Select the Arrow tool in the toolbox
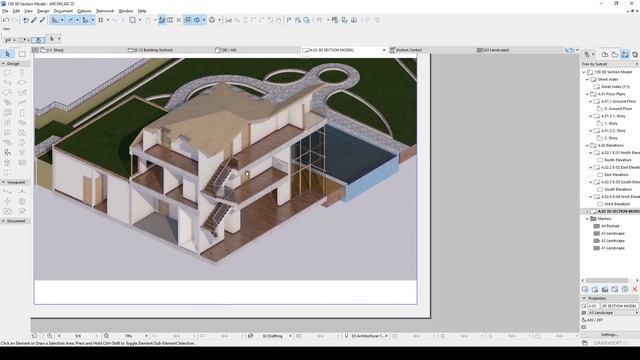 click(x=8, y=54)
